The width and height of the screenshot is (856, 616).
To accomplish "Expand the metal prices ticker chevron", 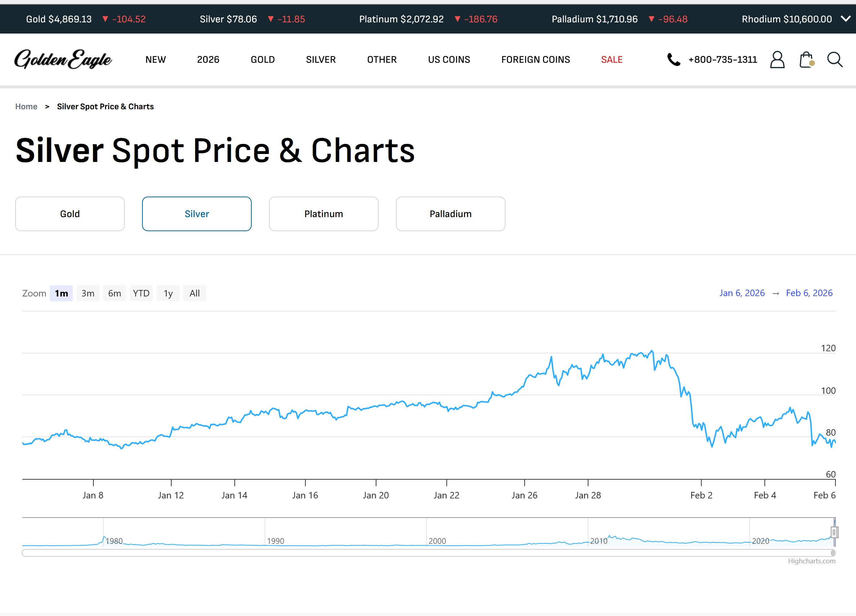I will [x=846, y=18].
